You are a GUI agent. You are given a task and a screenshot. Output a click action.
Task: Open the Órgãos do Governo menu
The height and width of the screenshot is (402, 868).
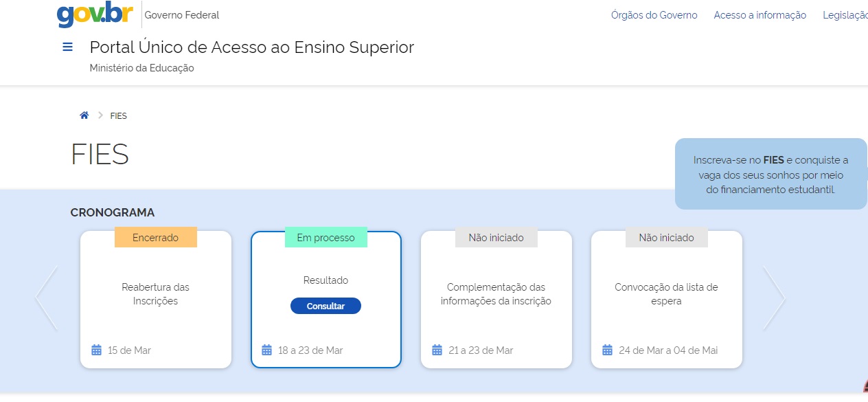[x=654, y=15]
